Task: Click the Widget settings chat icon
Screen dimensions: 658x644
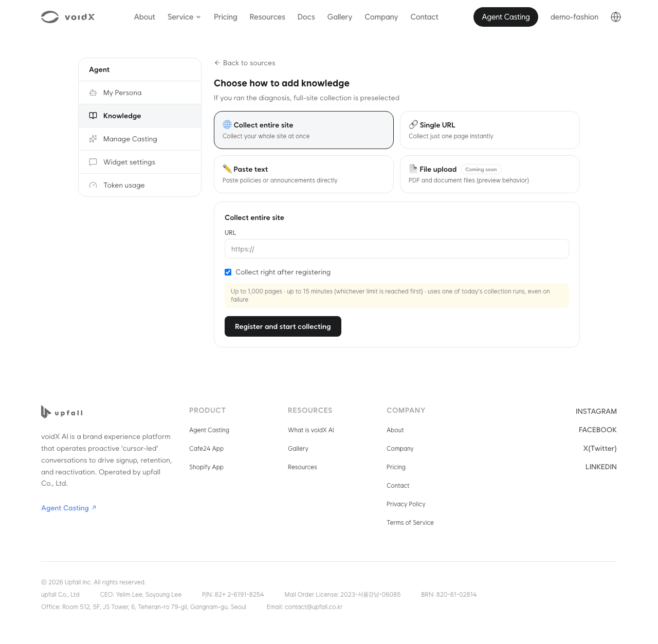Action: pos(93,162)
